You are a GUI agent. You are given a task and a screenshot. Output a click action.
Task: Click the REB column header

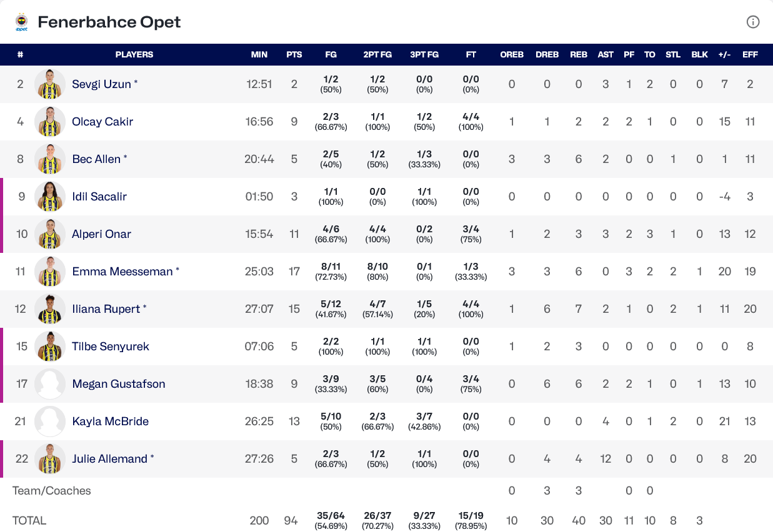(579, 54)
